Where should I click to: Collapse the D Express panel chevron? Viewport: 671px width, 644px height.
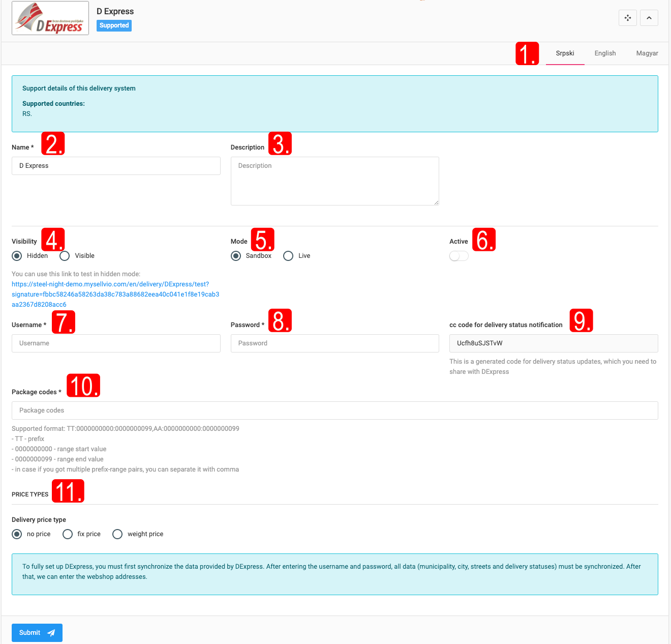pyautogui.click(x=649, y=18)
